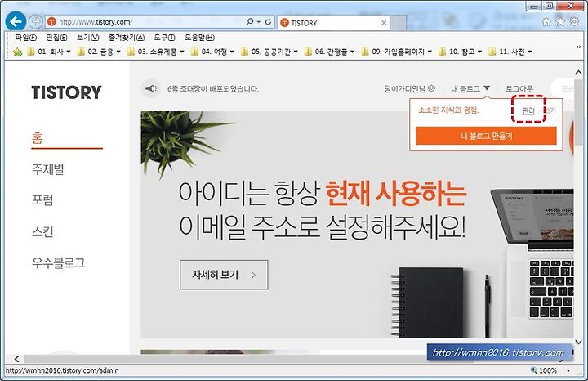
Task: Open the 6월 초대장이 배포되었습니다 notice
Action: [x=213, y=89]
